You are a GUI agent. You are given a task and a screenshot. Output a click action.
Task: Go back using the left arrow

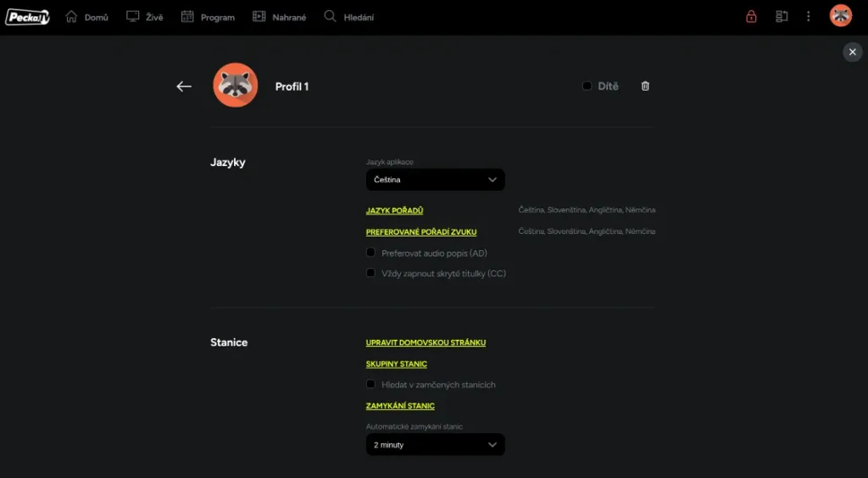tap(184, 86)
